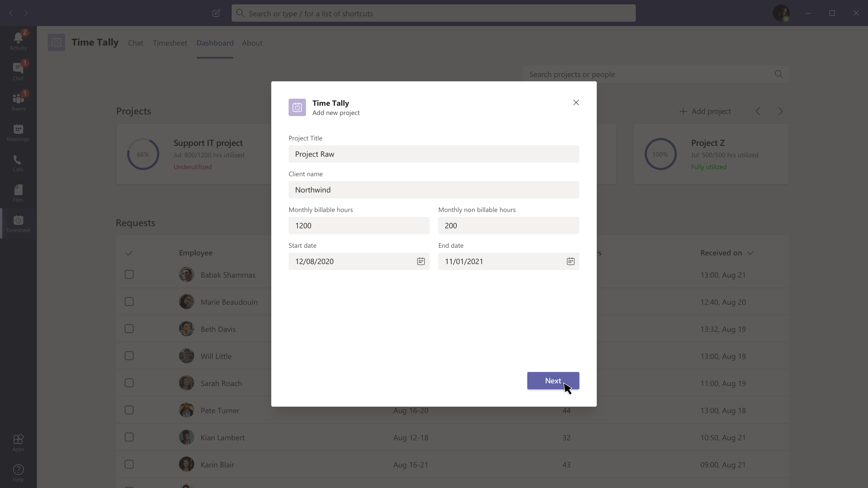
Task: Click Karin Blair name
Action: [217, 464]
